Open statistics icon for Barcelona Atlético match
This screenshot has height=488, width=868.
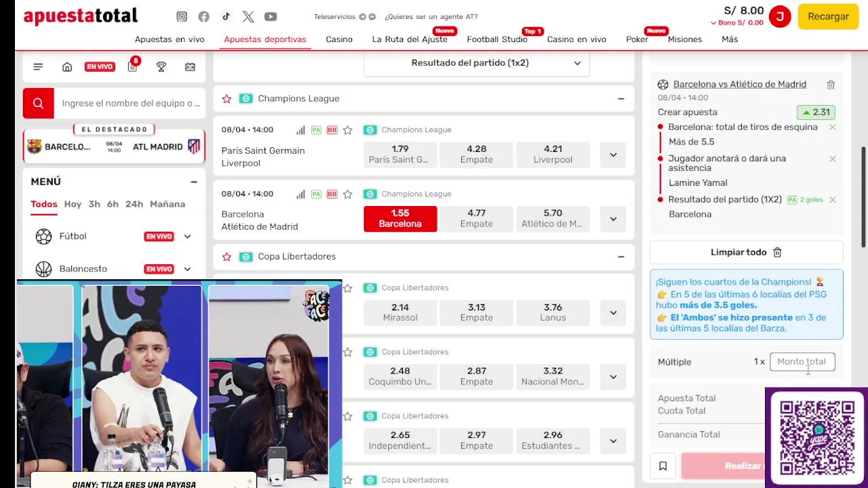click(x=300, y=194)
